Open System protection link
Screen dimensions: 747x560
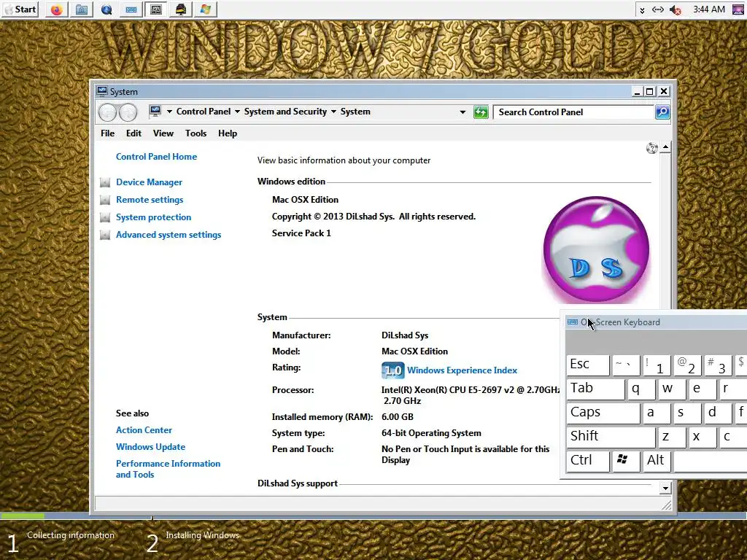pyautogui.click(x=153, y=217)
